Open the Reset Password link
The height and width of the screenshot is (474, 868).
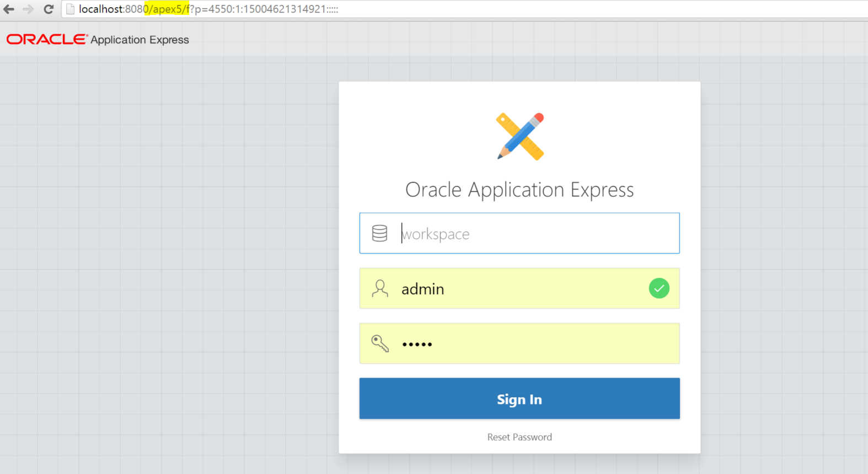(x=519, y=437)
